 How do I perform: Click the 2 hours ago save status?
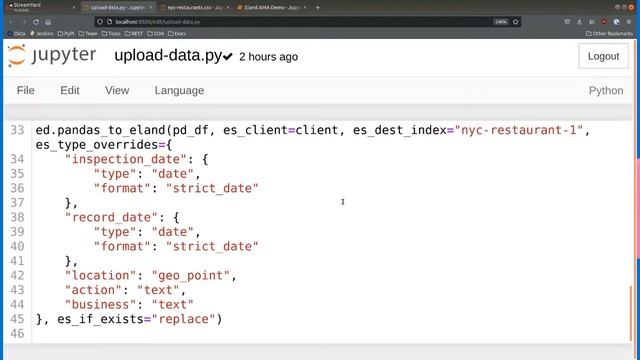click(269, 57)
